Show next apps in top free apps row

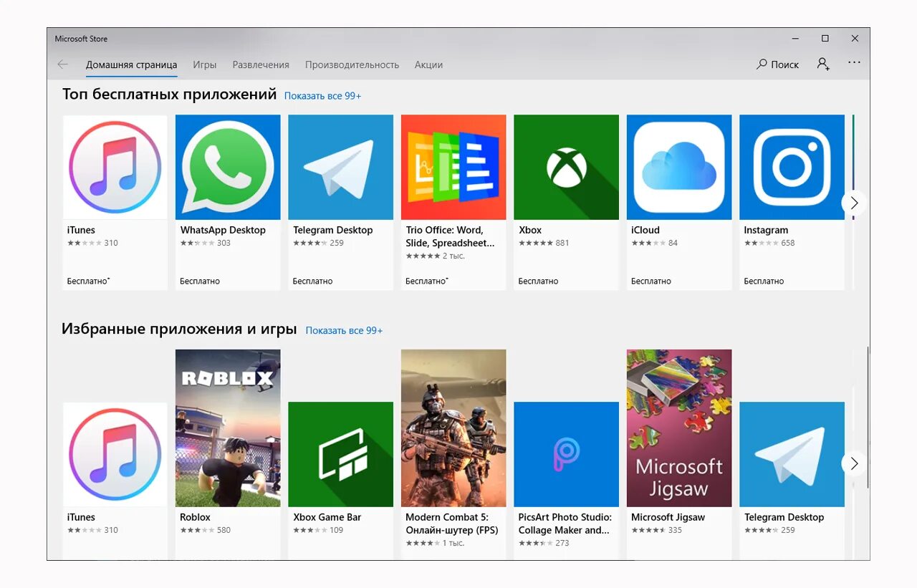click(853, 203)
